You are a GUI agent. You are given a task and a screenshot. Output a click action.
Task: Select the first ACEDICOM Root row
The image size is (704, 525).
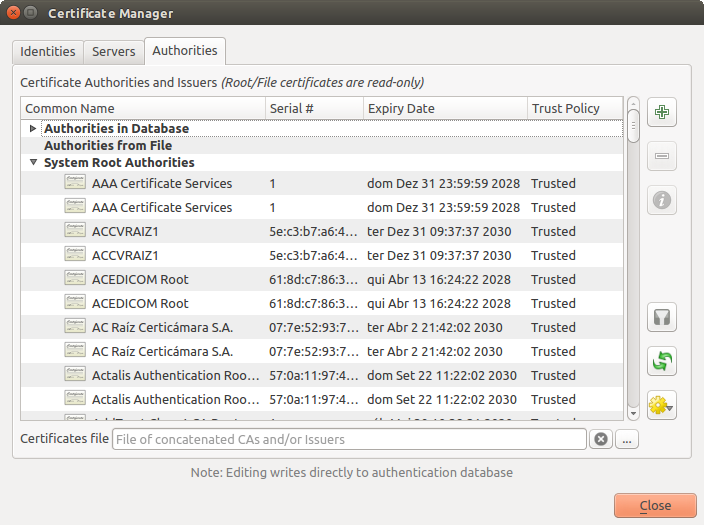(x=140, y=279)
